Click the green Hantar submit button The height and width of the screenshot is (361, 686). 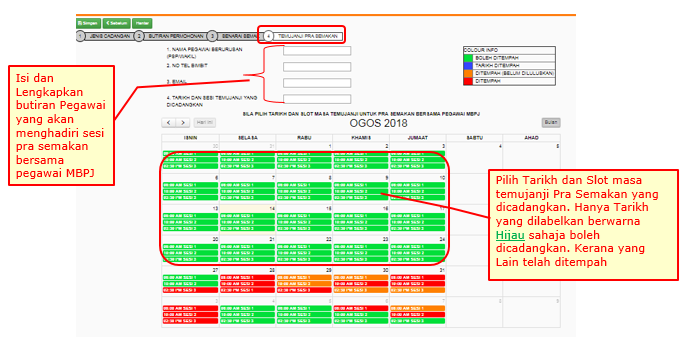(142, 23)
